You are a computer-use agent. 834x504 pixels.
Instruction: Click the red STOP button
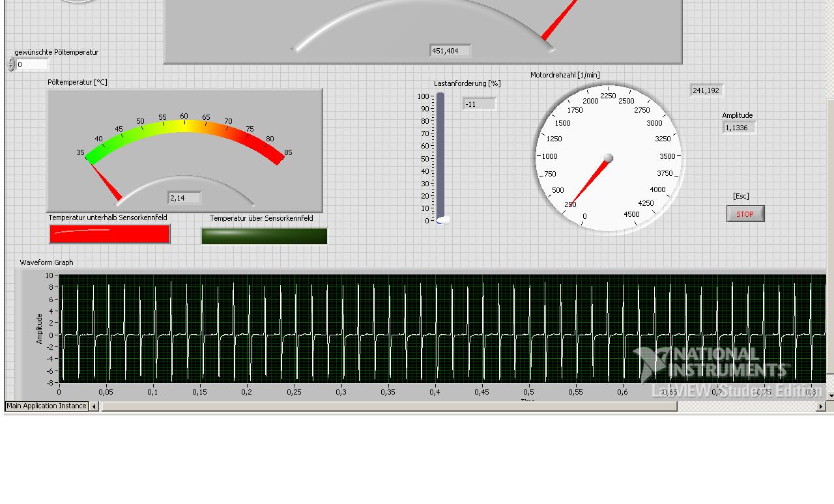745,214
